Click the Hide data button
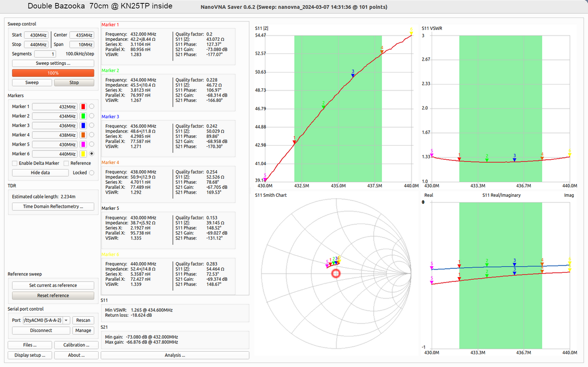This screenshot has width=588, height=367. (x=40, y=173)
